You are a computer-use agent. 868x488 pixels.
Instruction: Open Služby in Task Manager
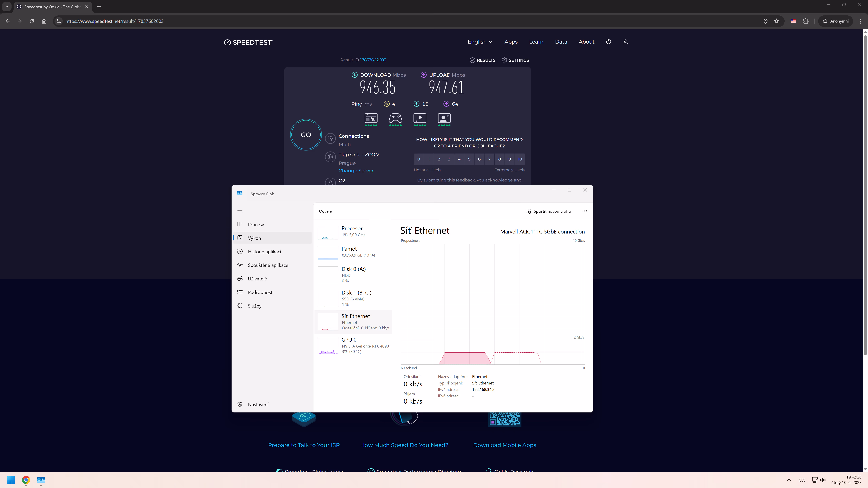point(272,306)
